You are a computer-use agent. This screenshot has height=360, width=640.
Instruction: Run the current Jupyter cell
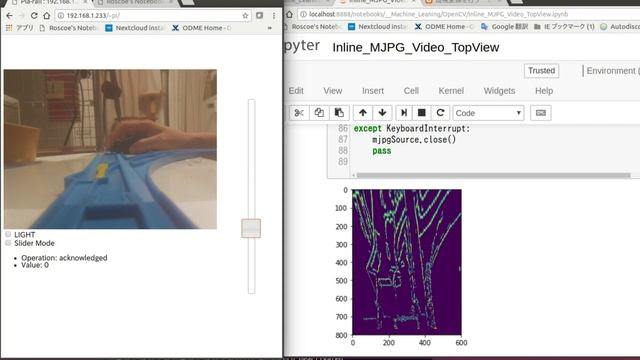coord(404,113)
